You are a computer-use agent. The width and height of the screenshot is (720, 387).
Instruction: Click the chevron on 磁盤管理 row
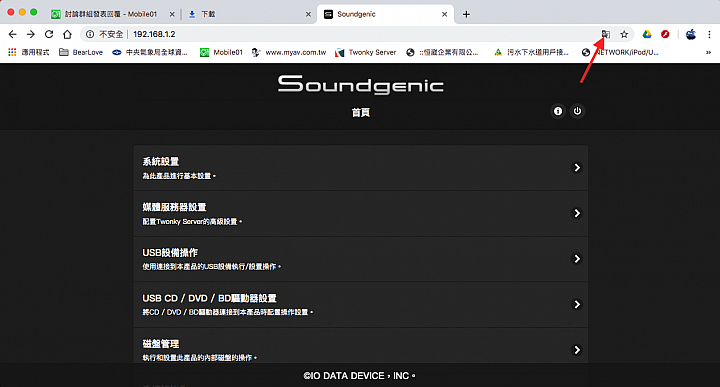pos(577,350)
